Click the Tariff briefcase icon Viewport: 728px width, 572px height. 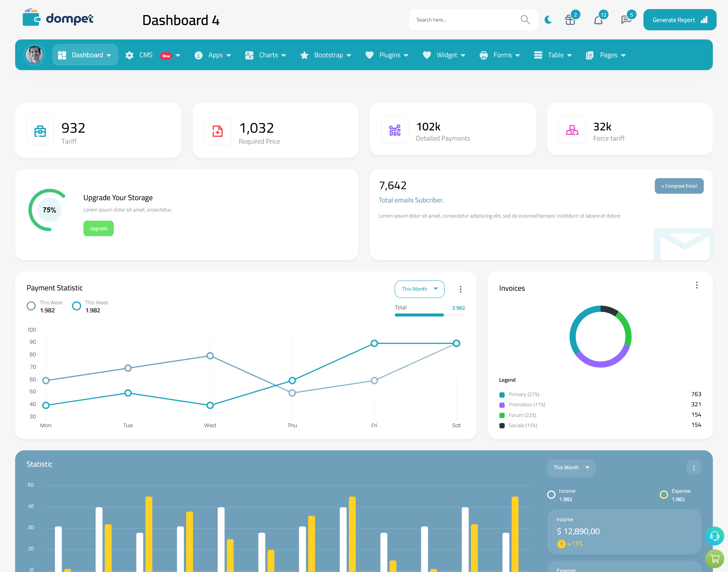point(40,131)
